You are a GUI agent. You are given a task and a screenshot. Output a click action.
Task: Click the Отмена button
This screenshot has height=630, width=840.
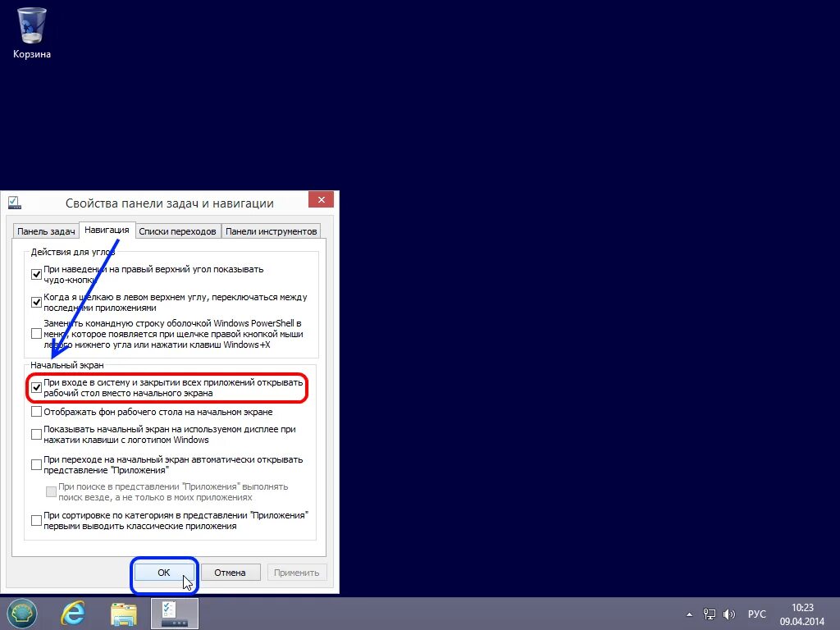point(230,572)
